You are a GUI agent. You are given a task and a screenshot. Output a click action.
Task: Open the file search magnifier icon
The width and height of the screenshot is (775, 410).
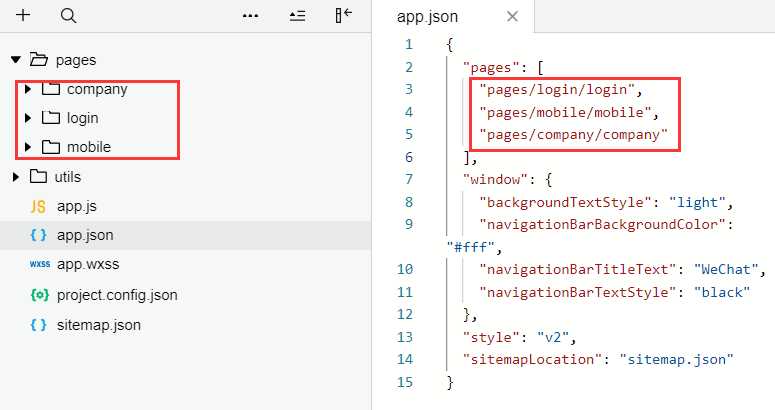[x=68, y=16]
